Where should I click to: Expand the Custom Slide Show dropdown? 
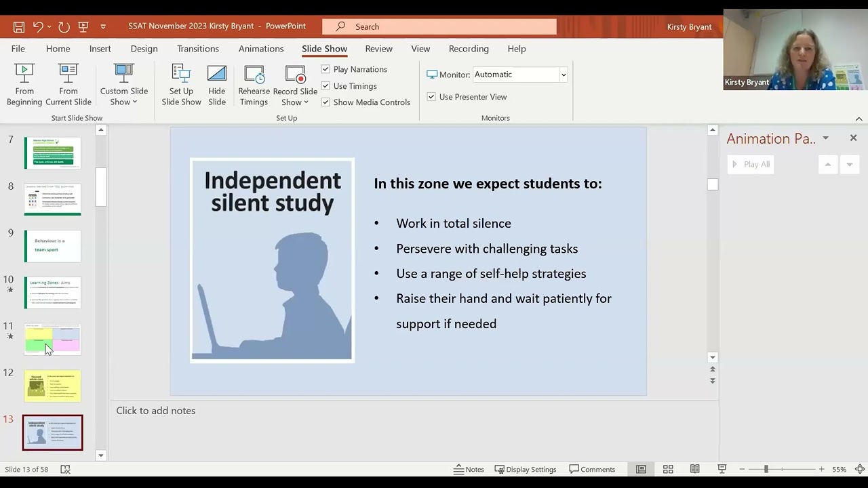[124, 96]
